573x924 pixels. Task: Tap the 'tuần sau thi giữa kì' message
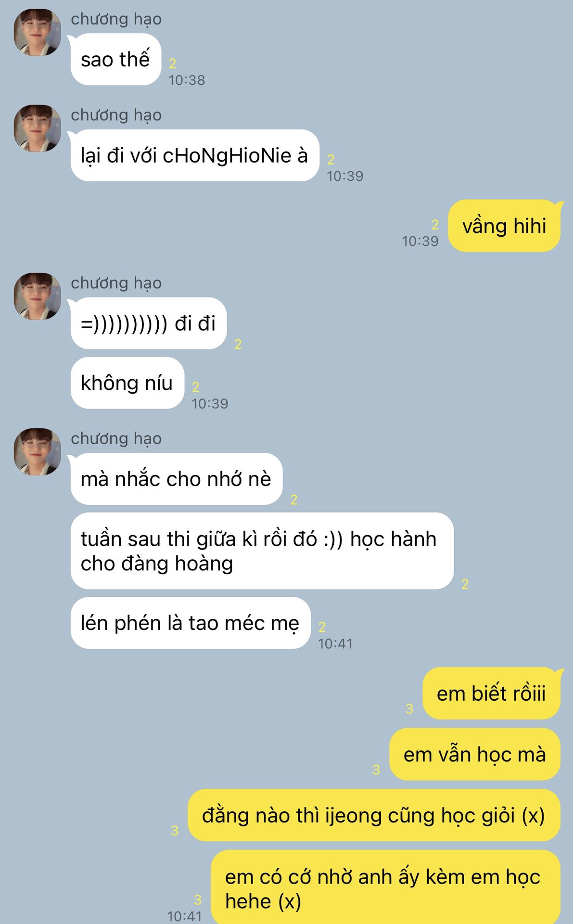(262, 551)
